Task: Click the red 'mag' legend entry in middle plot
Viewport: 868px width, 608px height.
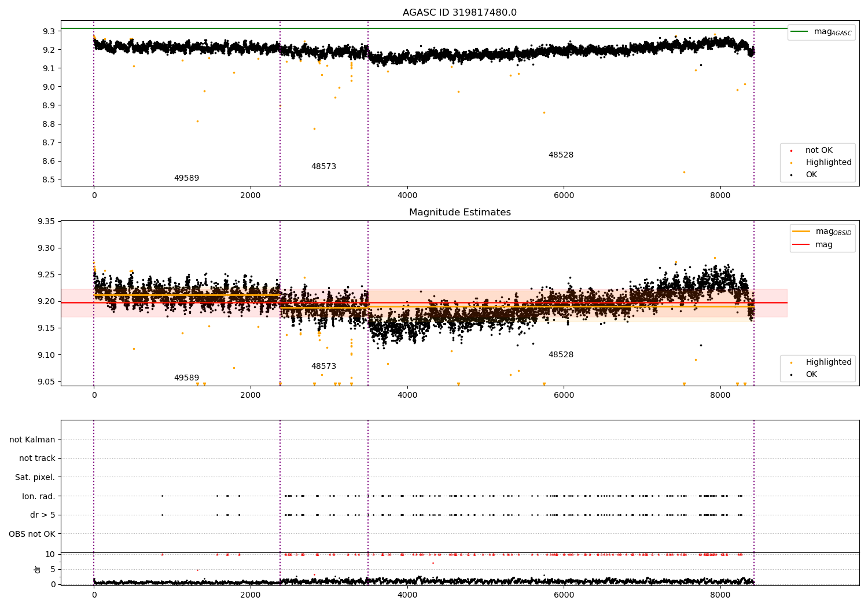Action: (812, 245)
